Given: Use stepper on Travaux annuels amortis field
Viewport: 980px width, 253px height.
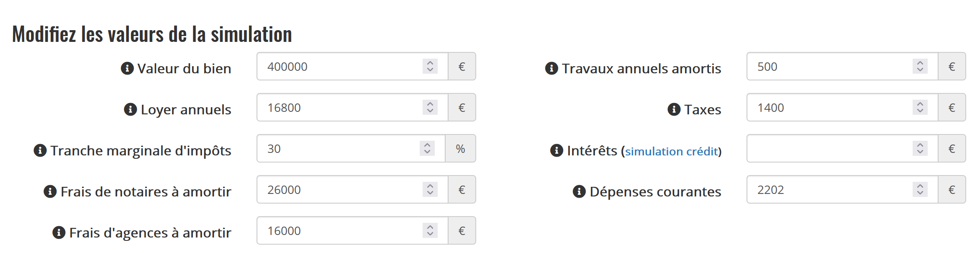Looking at the screenshot, I should click(x=920, y=67).
